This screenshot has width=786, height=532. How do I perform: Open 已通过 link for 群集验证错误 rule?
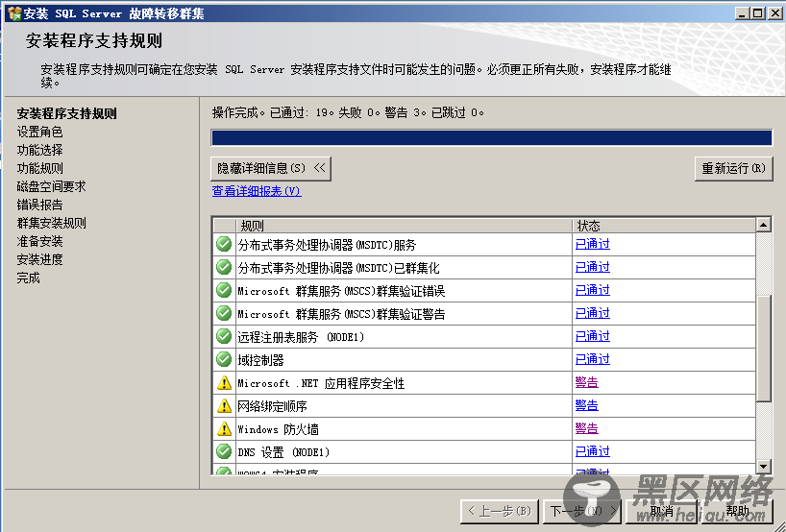(593, 290)
